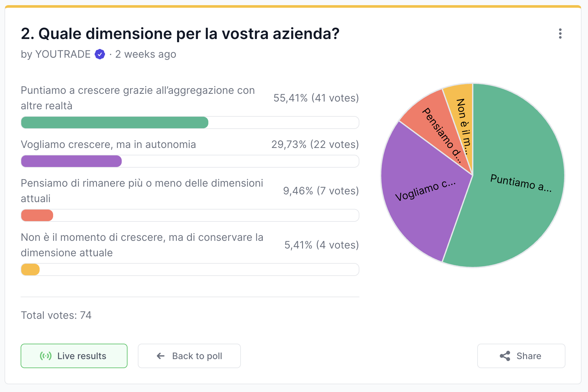
Task: Click the red Pensiamo di rimanere progress bar
Action: 37,215
